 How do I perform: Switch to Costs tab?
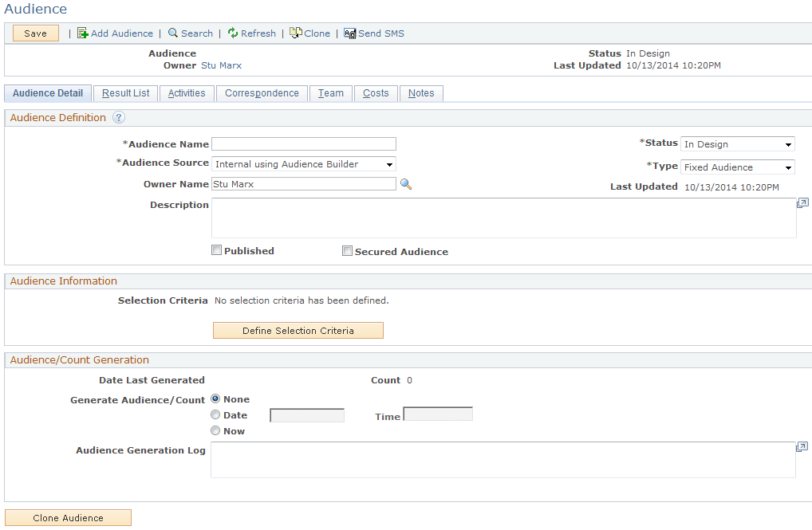pos(376,93)
